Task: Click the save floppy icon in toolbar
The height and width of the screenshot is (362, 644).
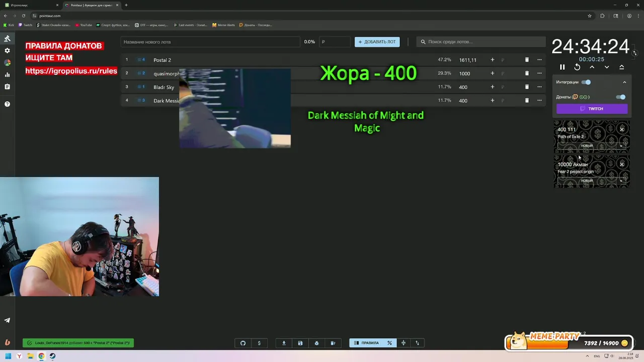Action: click(300, 343)
